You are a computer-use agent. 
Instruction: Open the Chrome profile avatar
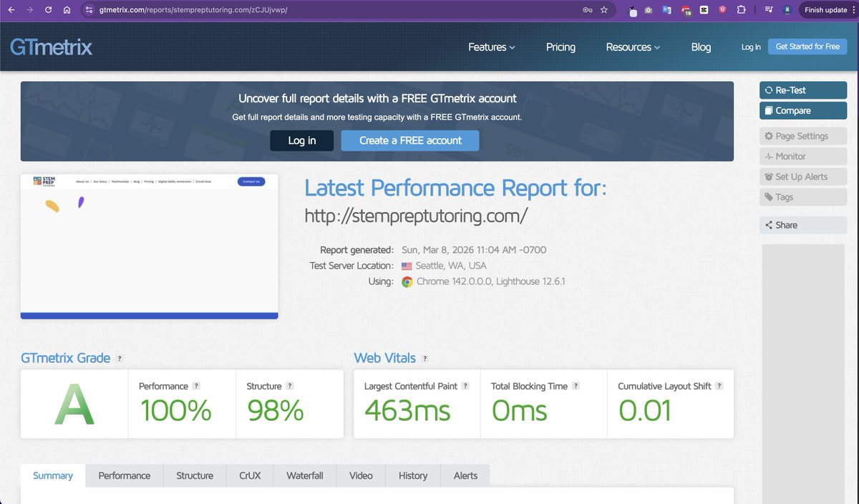coord(787,10)
